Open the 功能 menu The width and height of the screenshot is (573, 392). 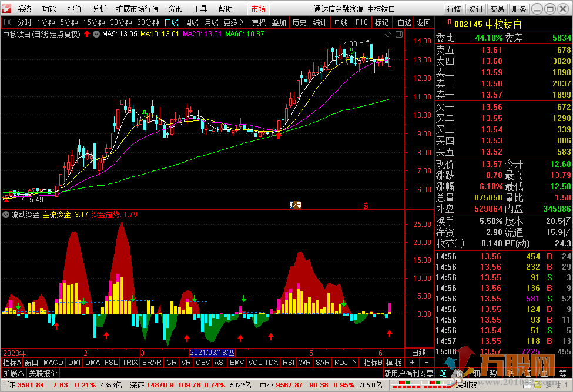(49, 9)
